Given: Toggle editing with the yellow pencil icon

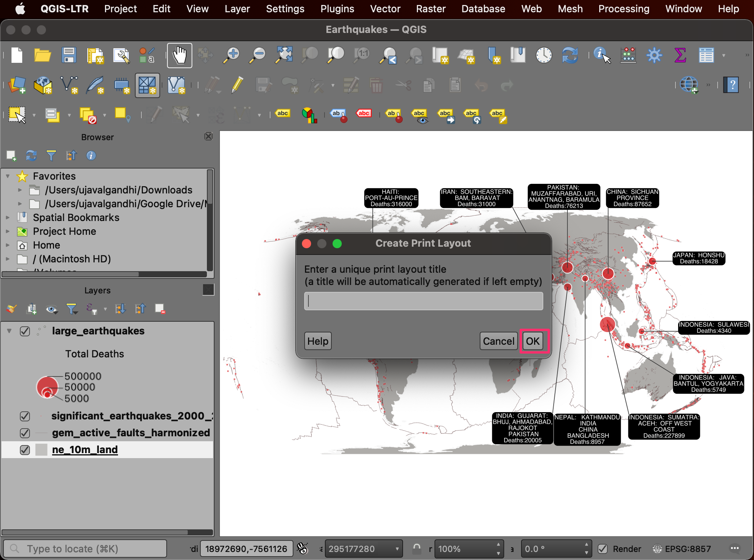Looking at the screenshot, I should click(x=237, y=85).
